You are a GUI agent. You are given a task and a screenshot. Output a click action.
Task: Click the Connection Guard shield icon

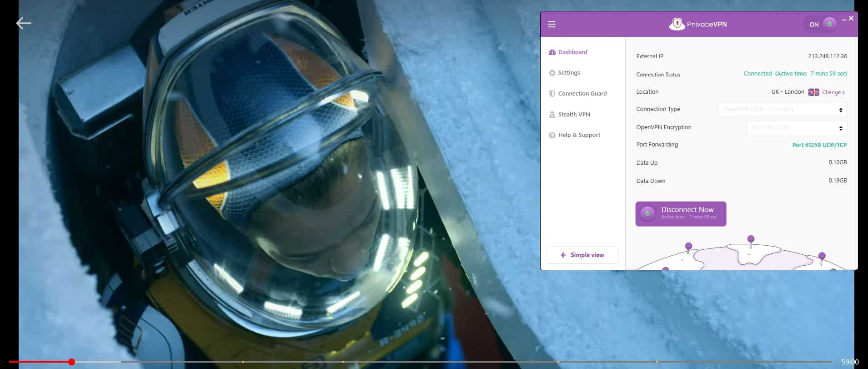pyautogui.click(x=552, y=94)
